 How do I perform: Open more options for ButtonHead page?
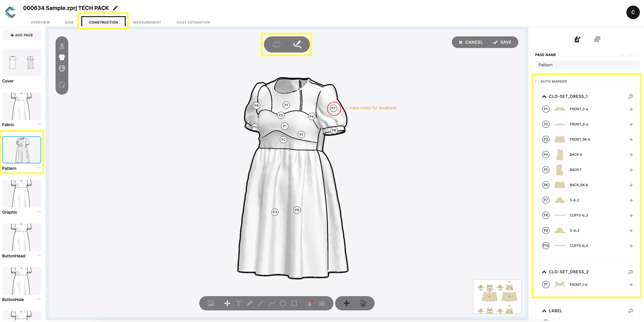(39, 255)
